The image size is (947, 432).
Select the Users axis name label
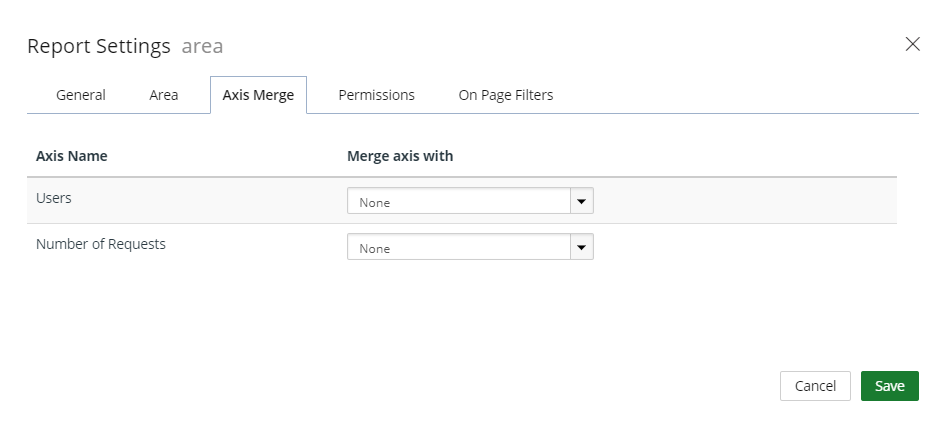(x=54, y=198)
